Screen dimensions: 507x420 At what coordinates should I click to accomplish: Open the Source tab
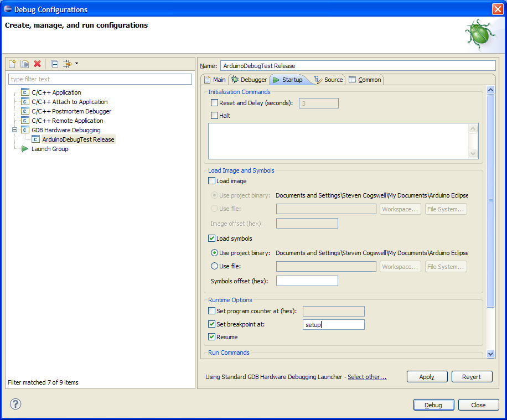coord(329,80)
